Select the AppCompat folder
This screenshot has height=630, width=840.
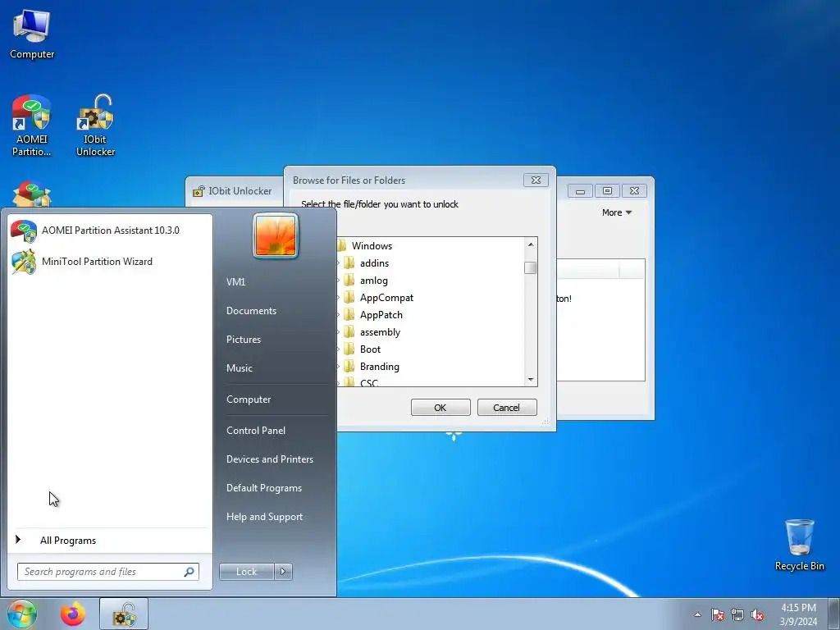[387, 297]
